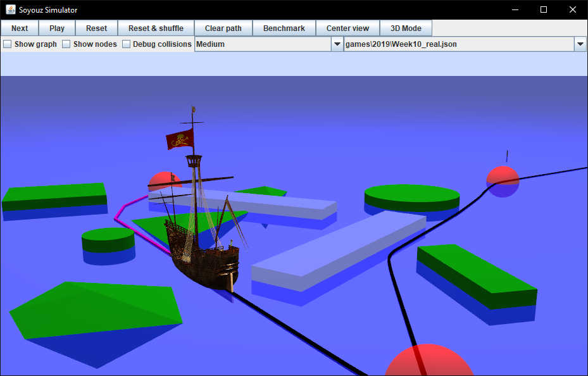
Task: Click the red skull pirate flag
Action: pyautogui.click(x=180, y=139)
